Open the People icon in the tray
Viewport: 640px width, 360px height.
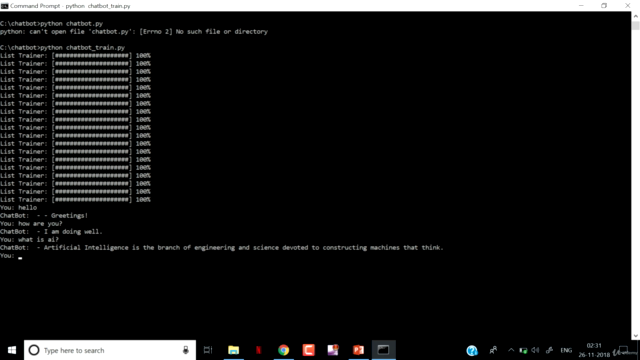pyautogui.click(x=493, y=350)
